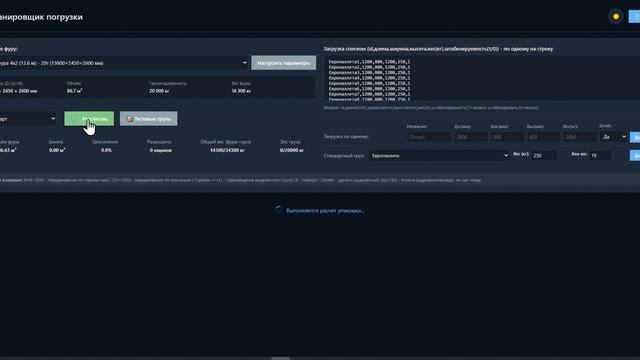Open the stackable Да dropdown
640x360 pixels.
click(x=613, y=137)
